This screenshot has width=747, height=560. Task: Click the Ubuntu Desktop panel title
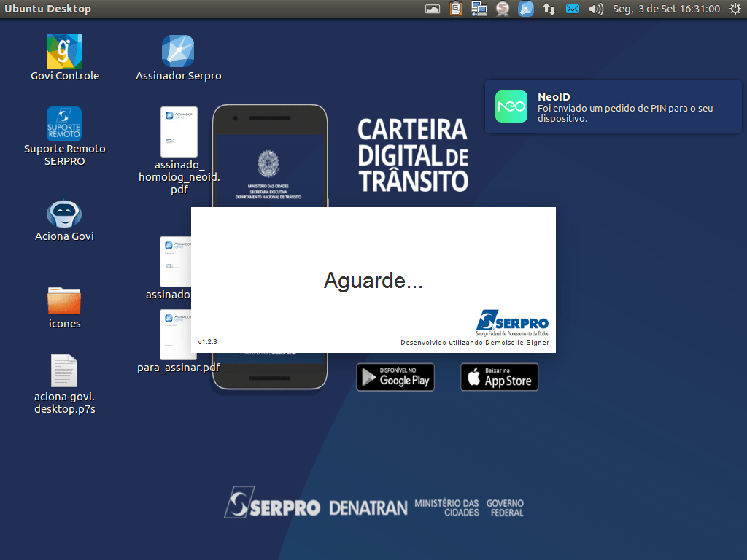tap(47, 9)
